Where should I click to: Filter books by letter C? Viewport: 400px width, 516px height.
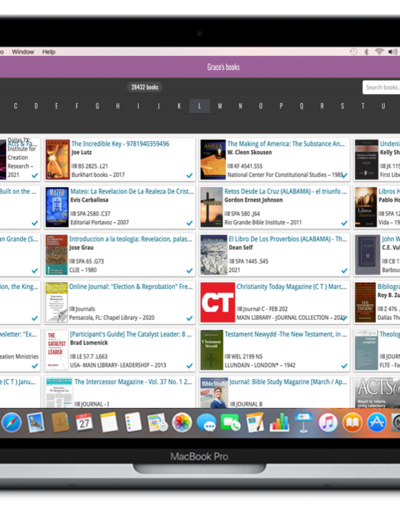15,106
